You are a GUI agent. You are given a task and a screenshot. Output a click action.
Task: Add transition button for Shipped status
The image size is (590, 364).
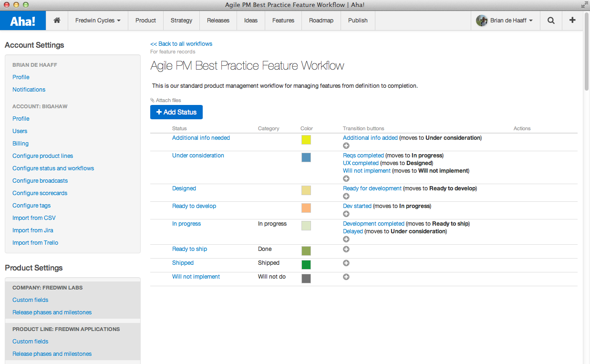tap(346, 263)
